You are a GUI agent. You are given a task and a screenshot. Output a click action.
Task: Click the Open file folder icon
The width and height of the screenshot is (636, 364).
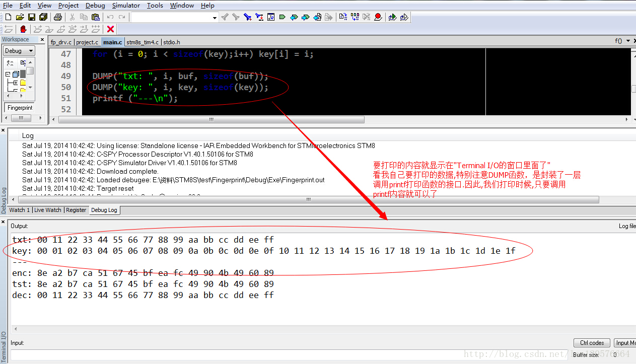coord(20,17)
